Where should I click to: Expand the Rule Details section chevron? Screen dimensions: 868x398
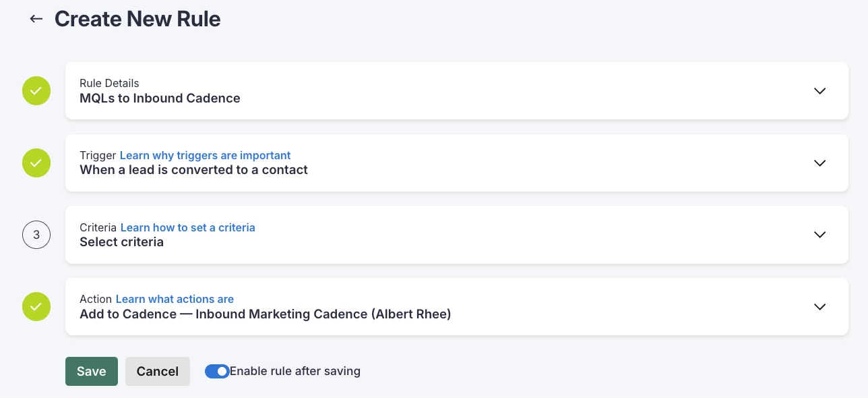tap(819, 91)
